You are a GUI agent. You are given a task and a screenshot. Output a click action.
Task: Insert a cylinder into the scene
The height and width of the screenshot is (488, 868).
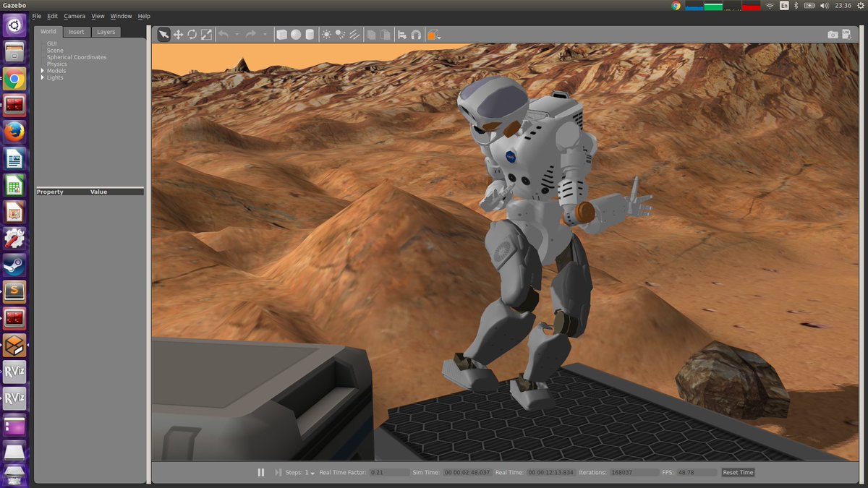click(x=310, y=34)
